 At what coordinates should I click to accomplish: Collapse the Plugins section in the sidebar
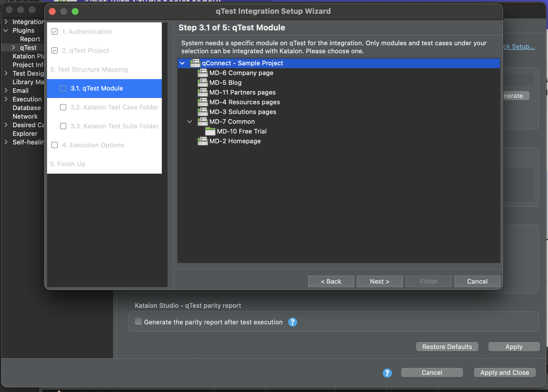coord(6,30)
